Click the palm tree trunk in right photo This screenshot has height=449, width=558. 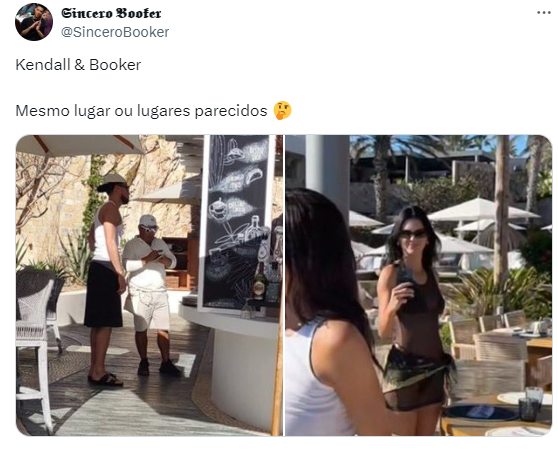pos(502,210)
